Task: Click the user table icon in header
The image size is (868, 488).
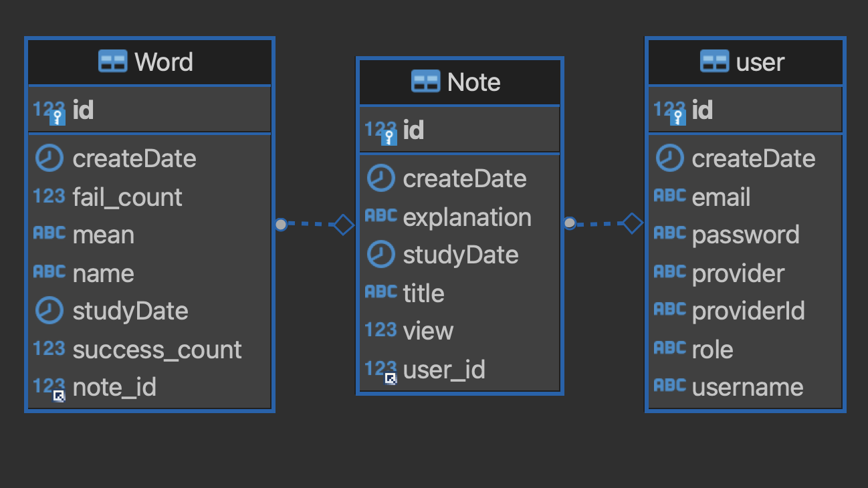Action: tap(714, 62)
